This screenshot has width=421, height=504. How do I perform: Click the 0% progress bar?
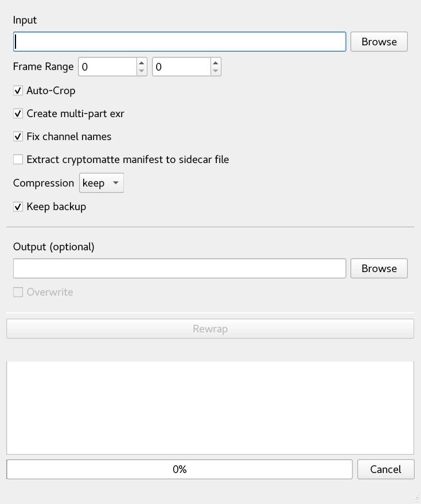pos(179,469)
